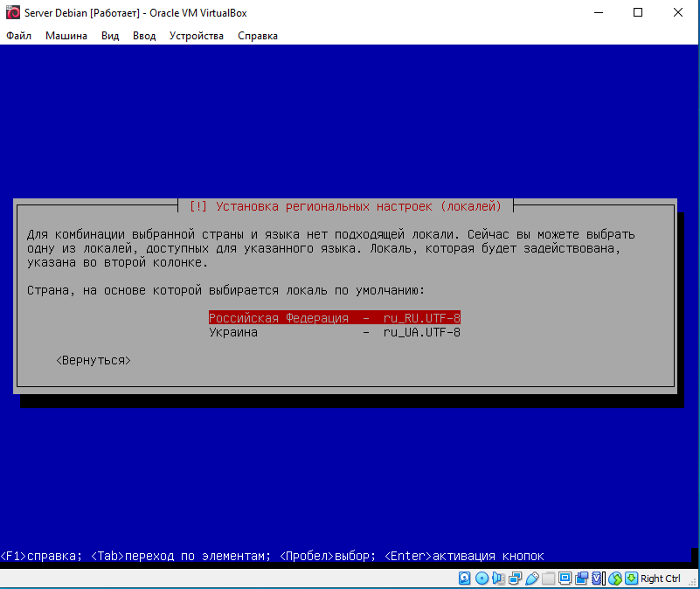The image size is (700, 589).
Task: Click the VirtualBox logo in title bar
Action: click(x=12, y=13)
